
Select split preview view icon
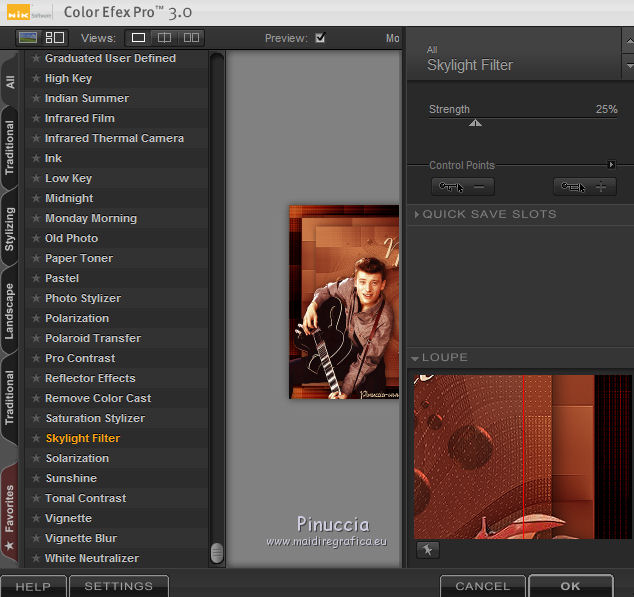[x=164, y=38]
